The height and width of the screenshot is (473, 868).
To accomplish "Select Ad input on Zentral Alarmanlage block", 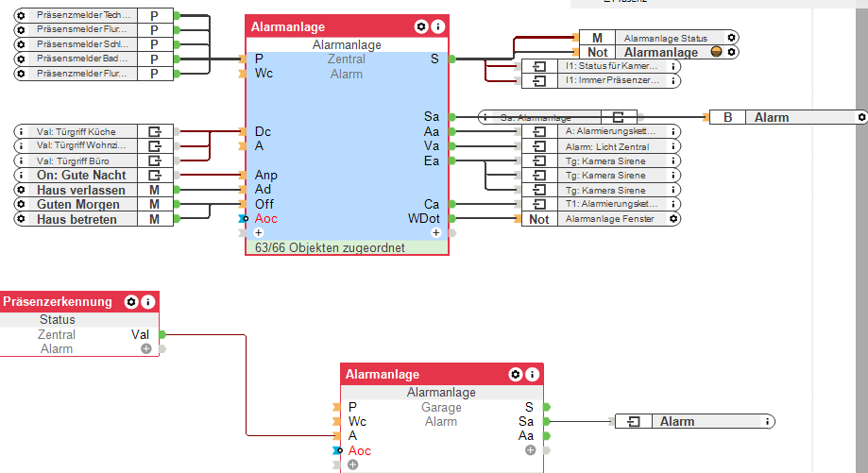I will [x=263, y=190].
